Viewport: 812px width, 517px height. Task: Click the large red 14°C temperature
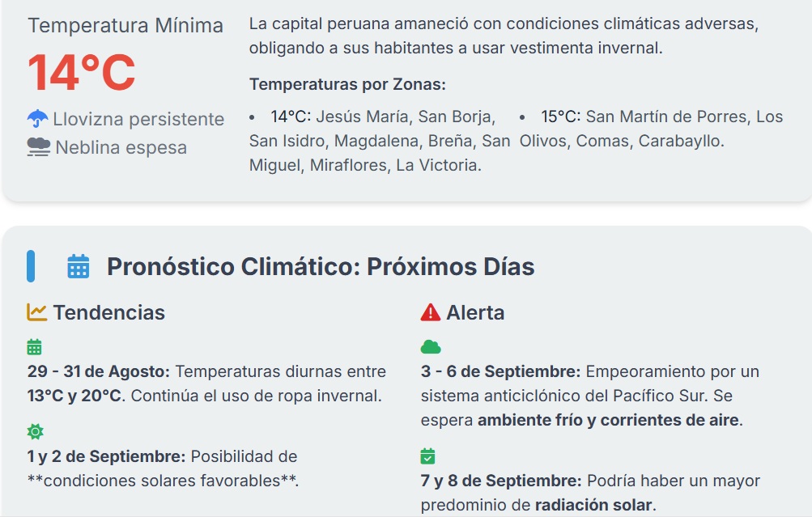82,73
